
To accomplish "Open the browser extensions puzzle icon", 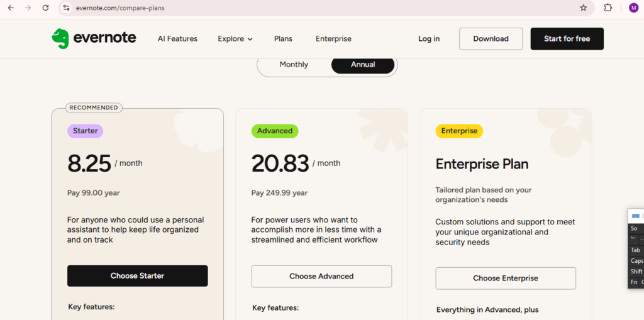I will (608, 8).
